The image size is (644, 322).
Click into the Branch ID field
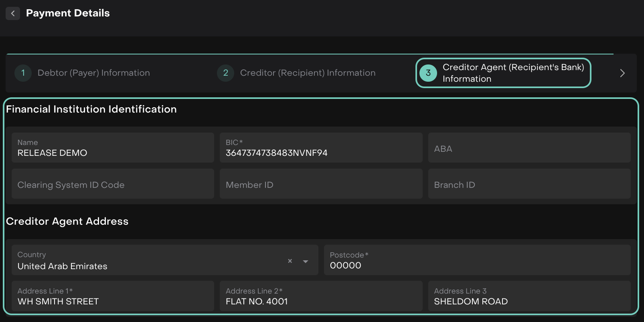pyautogui.click(x=529, y=184)
